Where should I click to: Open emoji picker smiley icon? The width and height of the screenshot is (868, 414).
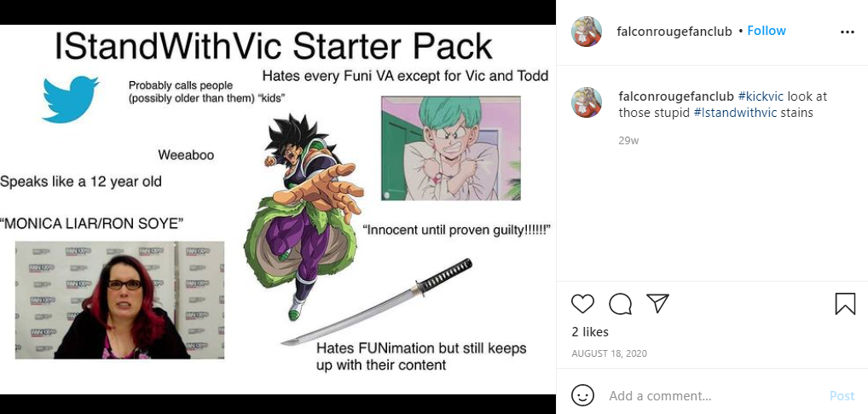[582, 396]
